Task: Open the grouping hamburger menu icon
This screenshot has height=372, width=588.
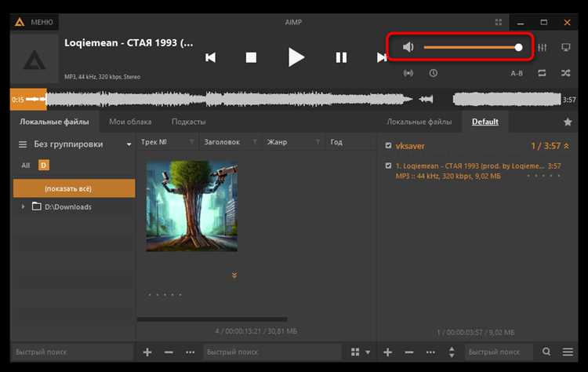Action: pyautogui.click(x=23, y=144)
